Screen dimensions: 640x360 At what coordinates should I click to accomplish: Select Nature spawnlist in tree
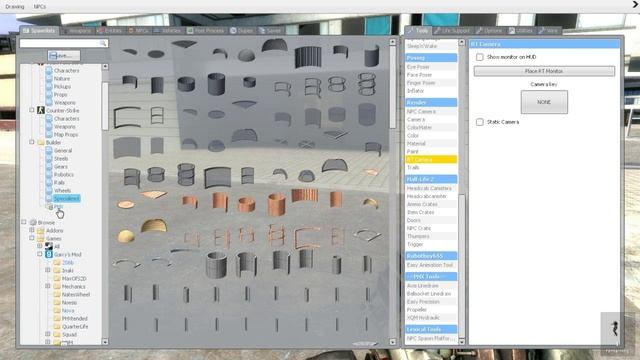click(62, 78)
